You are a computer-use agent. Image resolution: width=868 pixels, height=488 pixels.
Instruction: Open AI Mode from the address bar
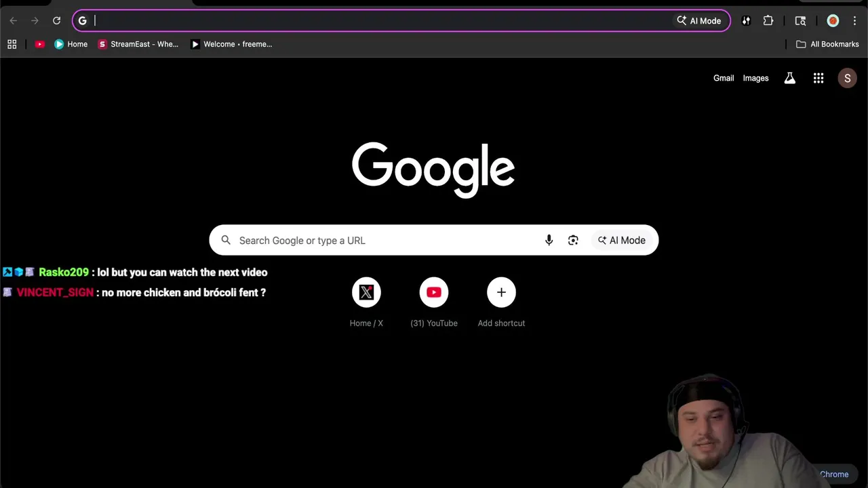(x=699, y=21)
